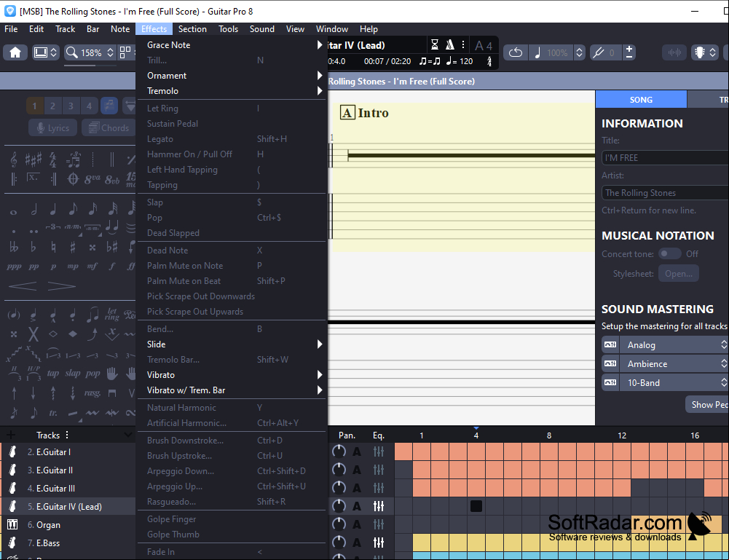Click the stylesheet Open... button

(x=678, y=274)
